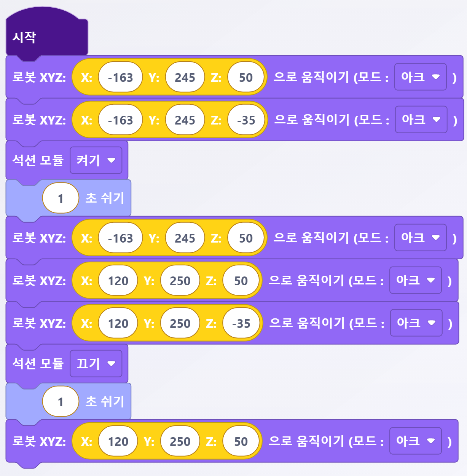Select the 석션 모듈 켜기 block label

coord(38,160)
